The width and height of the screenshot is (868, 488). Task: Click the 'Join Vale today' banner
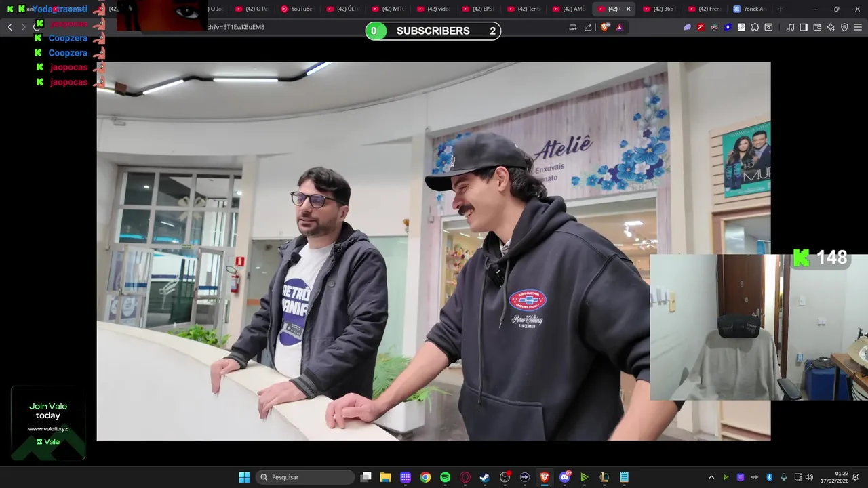pyautogui.click(x=48, y=424)
